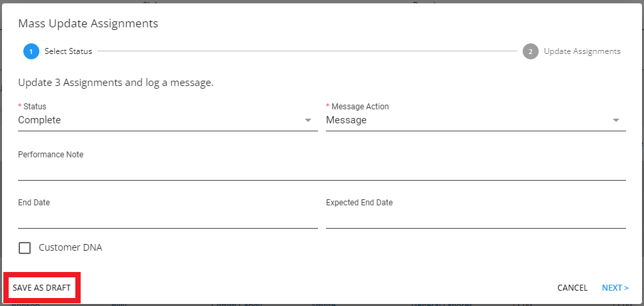This screenshot has height=306, width=644.
Task: Click the Message Action field label
Action: [359, 107]
